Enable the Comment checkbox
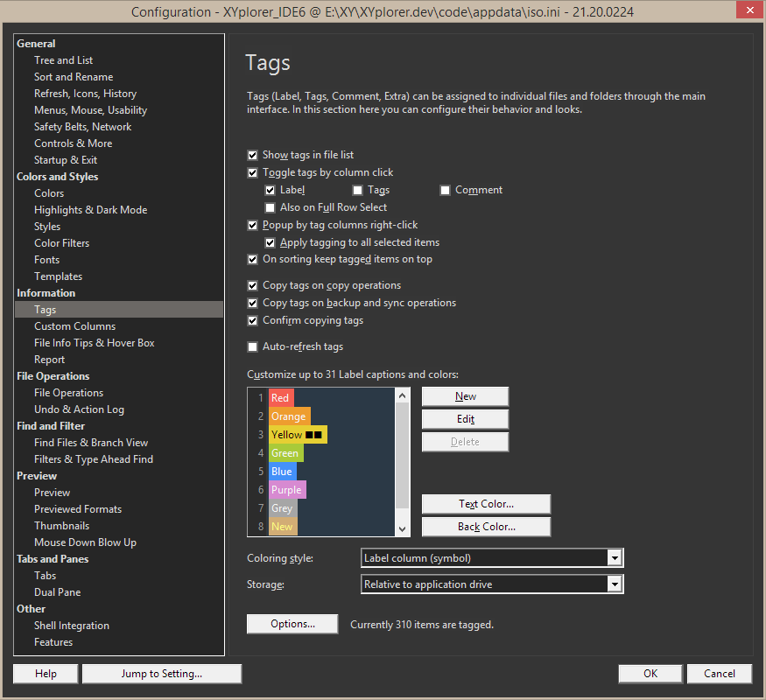766x700 pixels. tap(445, 190)
